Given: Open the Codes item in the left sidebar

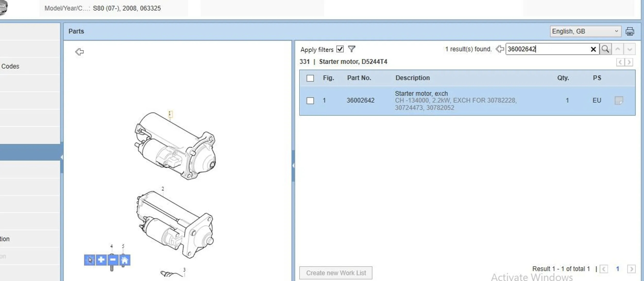Looking at the screenshot, I should pyautogui.click(x=10, y=66).
